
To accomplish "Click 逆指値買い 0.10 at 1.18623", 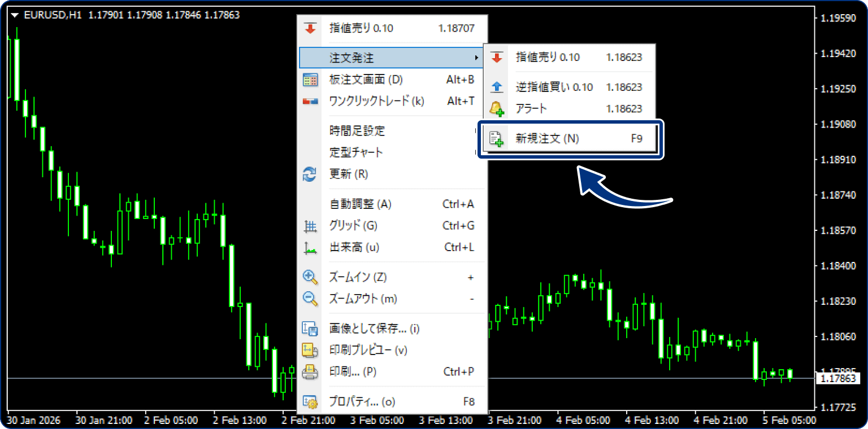I will (x=558, y=87).
